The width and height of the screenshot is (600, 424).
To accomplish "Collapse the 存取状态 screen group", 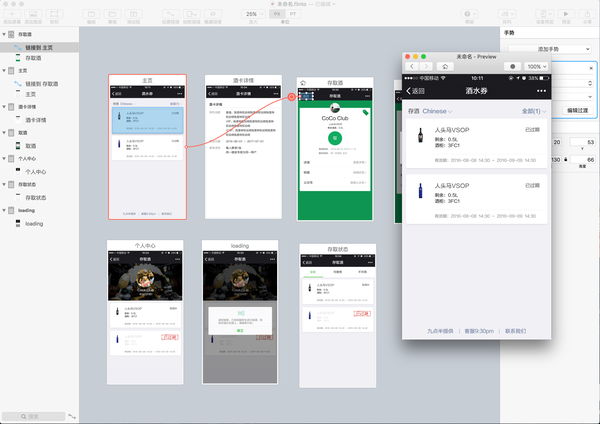I will [x=4, y=184].
